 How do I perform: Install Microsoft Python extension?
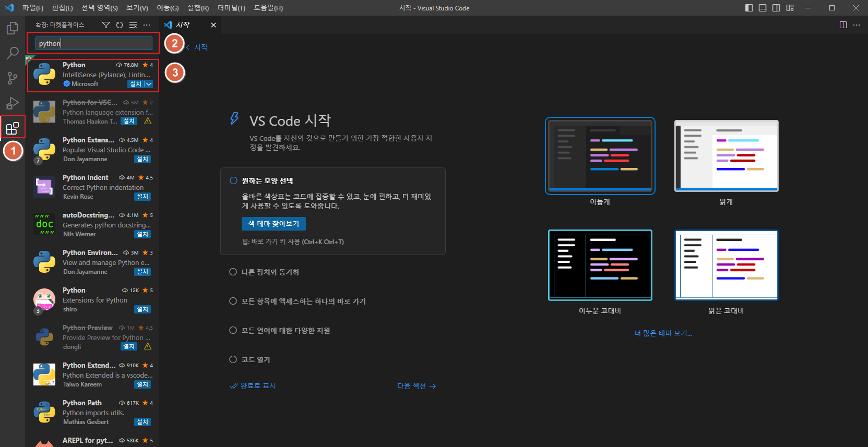click(136, 84)
